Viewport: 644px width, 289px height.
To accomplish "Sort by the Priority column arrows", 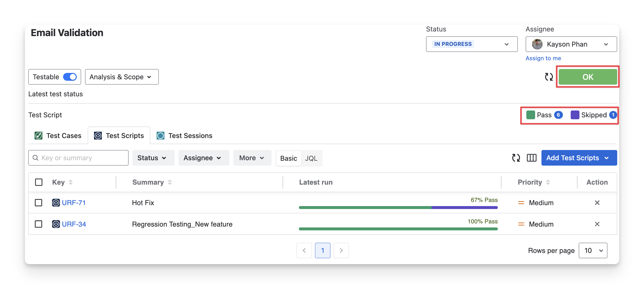I will click(x=548, y=182).
